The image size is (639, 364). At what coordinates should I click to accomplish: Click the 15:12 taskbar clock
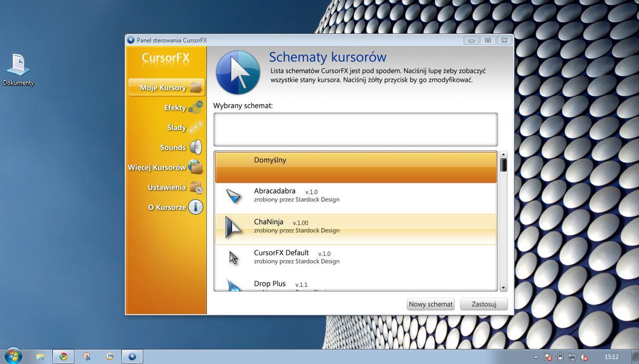tap(611, 357)
